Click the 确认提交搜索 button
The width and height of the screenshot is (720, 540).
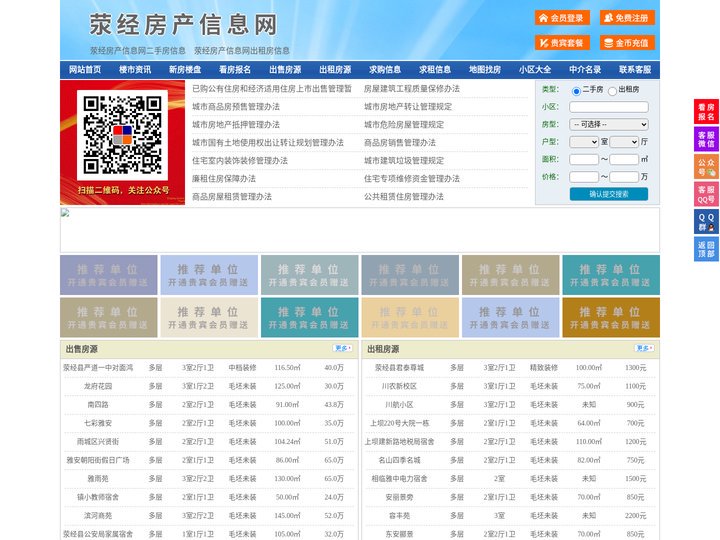click(609, 194)
